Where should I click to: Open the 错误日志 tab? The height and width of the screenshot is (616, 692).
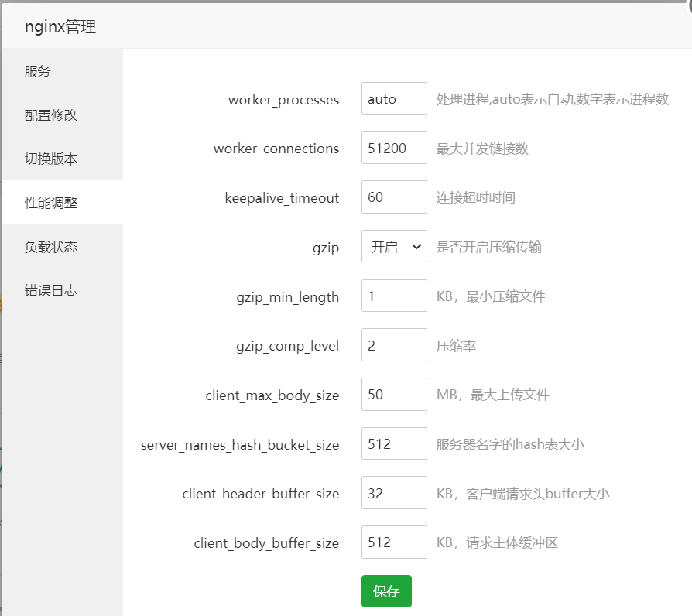63,290
